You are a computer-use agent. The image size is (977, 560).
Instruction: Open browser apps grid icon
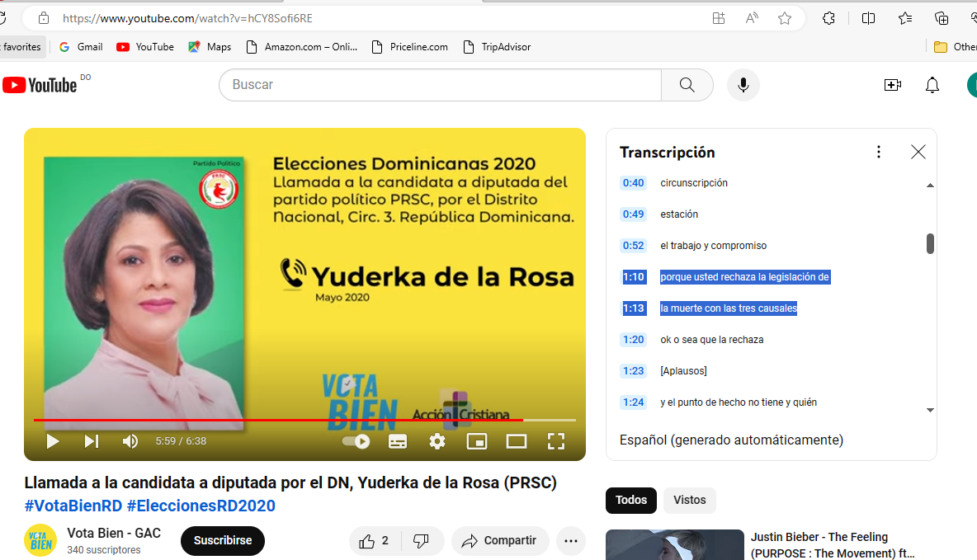point(719,18)
